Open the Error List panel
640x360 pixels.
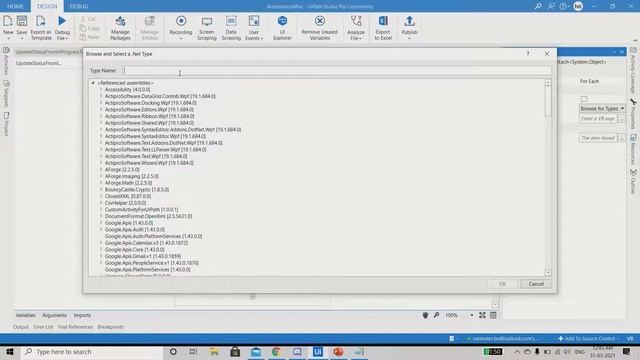click(43, 327)
